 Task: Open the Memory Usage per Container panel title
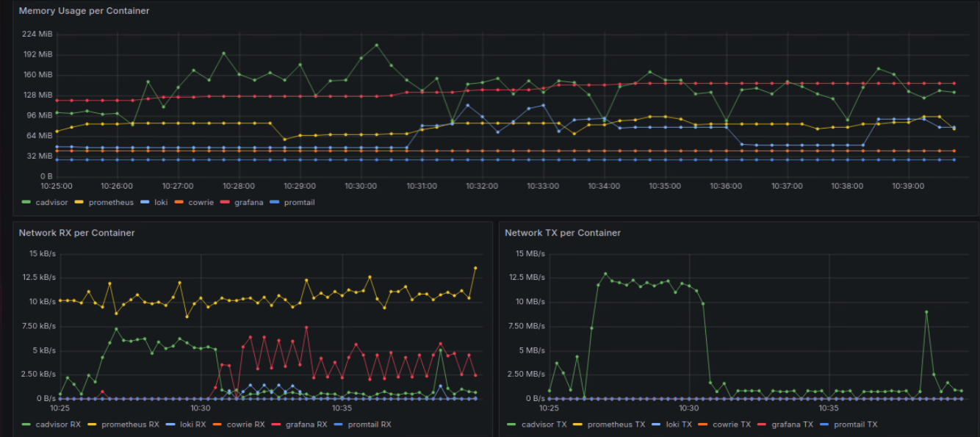point(84,11)
